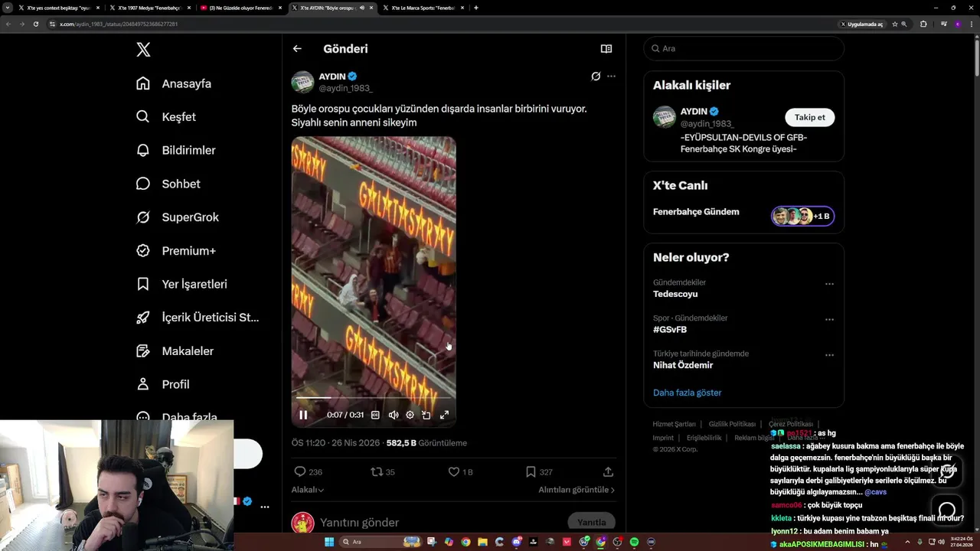Bookmark the post with 327 saves
The image size is (980, 551).
(x=539, y=472)
